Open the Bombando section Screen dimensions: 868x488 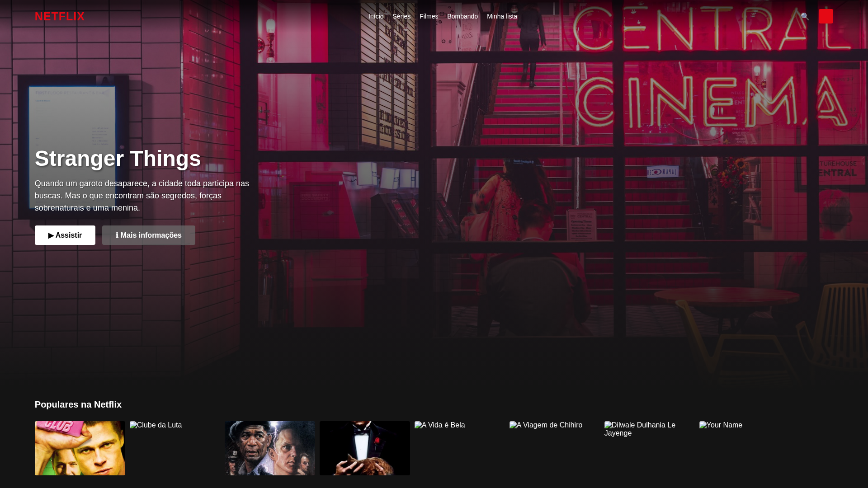pyautogui.click(x=462, y=16)
